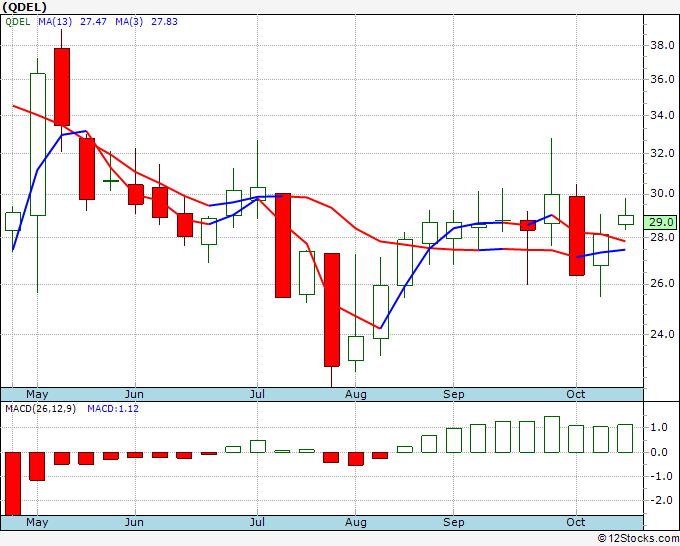The image size is (680, 546).
Task: Click the (QDEL) chart title
Action: (x=24, y=7)
